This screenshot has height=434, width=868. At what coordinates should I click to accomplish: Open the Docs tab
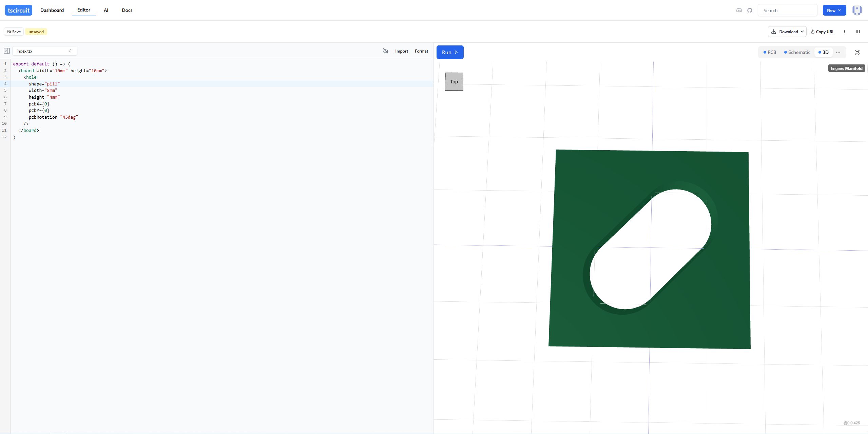click(127, 10)
